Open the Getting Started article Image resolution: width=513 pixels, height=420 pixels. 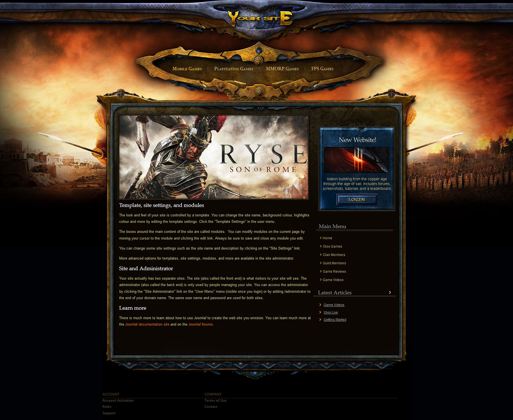335,320
